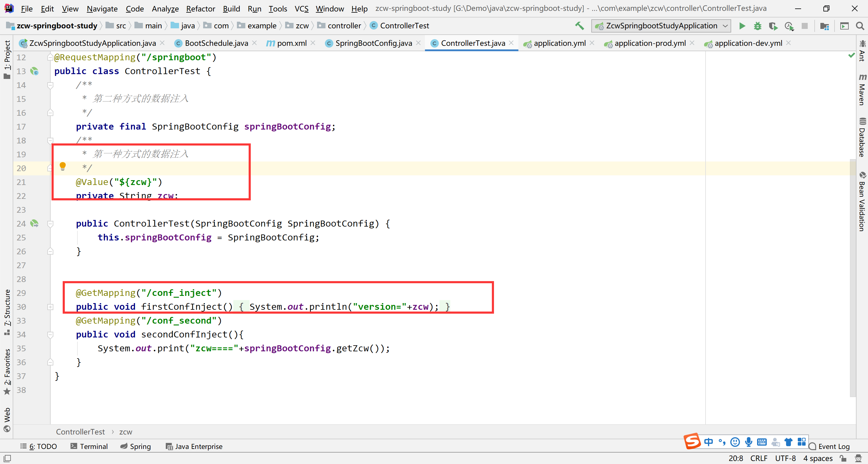Collapse the secondConfInject method fold marker on line 34
This screenshot has width=868, height=464.
(50, 335)
